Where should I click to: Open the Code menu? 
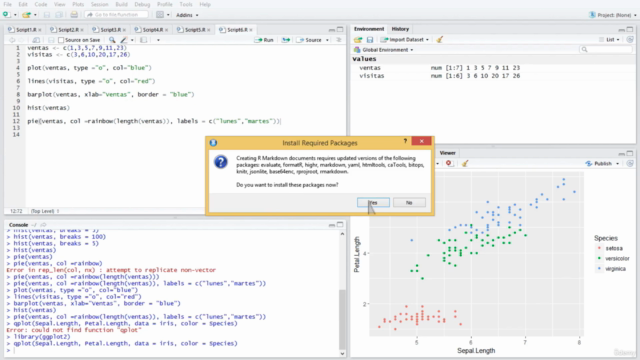tap(40, 4)
